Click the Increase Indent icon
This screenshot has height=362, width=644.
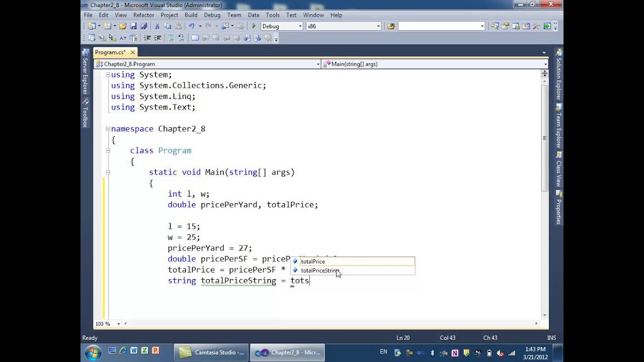coord(157,38)
